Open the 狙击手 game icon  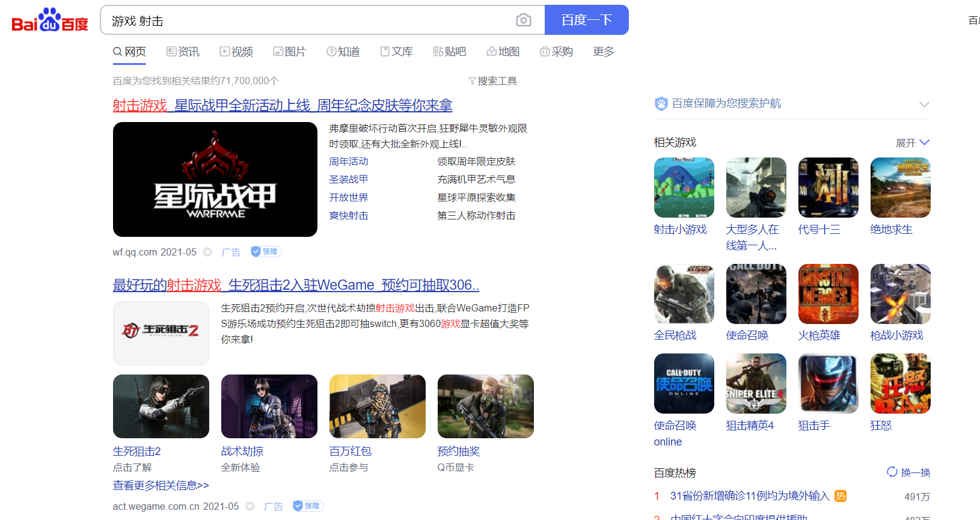coord(828,384)
